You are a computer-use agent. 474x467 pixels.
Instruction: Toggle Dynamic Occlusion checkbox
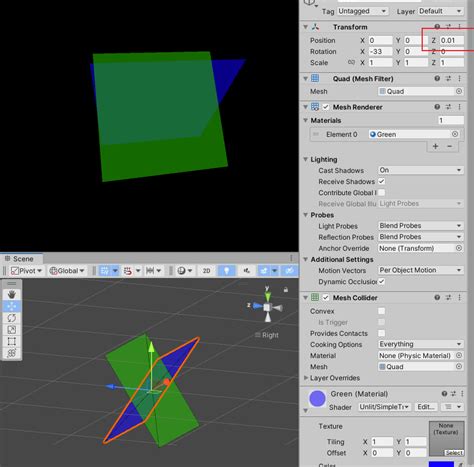pyautogui.click(x=382, y=281)
